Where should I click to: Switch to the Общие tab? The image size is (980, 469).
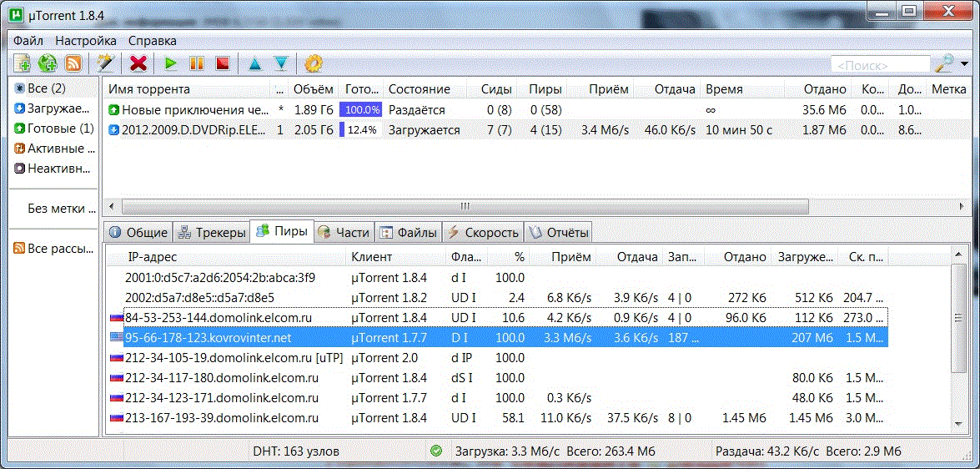(x=138, y=234)
